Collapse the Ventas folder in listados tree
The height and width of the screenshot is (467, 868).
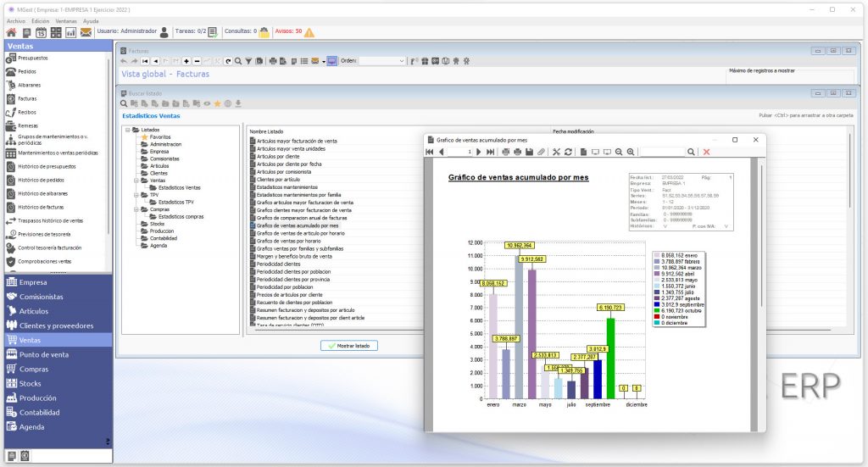(x=136, y=181)
